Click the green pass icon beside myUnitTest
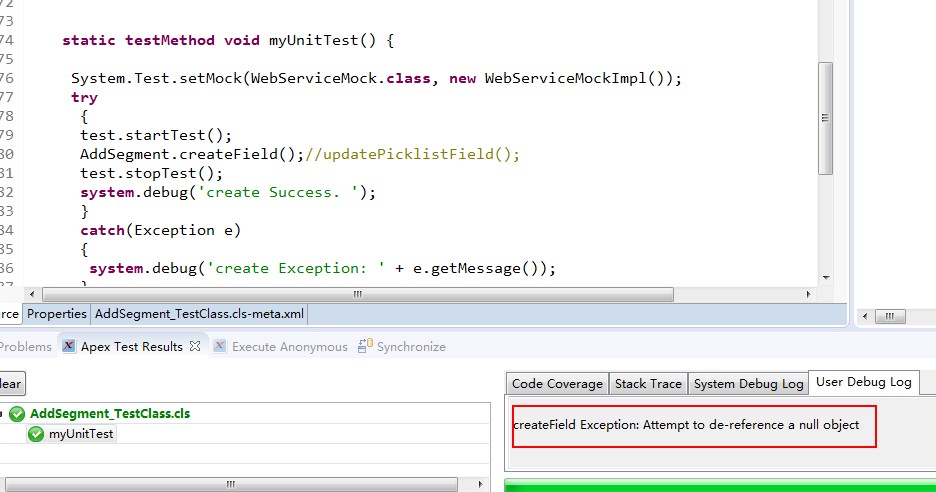Screen dimensions: 936x492 (36, 434)
